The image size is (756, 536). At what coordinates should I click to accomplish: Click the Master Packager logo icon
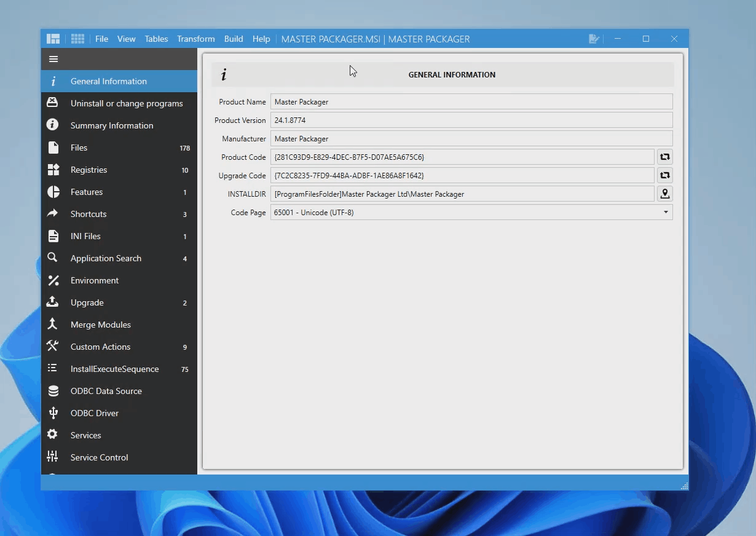tap(53, 39)
